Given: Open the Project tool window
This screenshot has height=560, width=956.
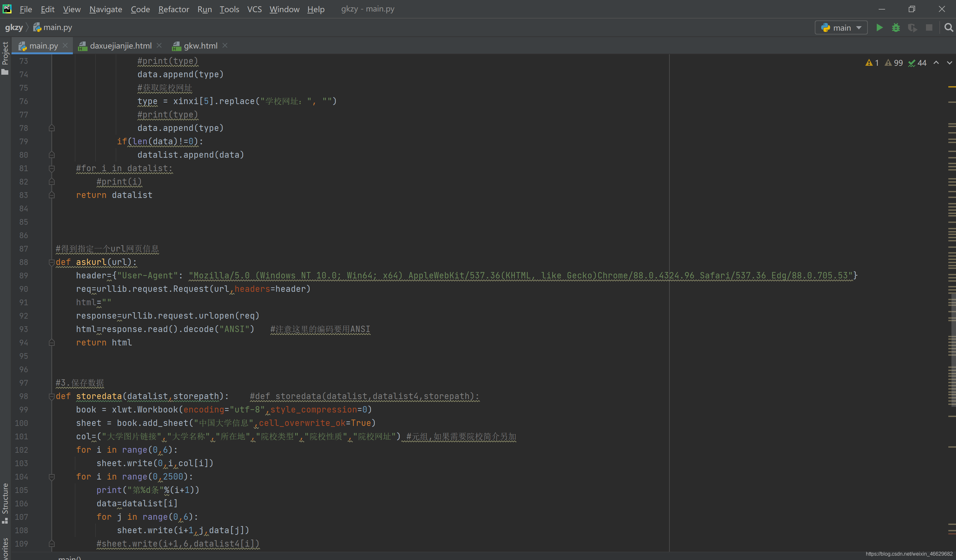Looking at the screenshot, I should tap(5, 58).
